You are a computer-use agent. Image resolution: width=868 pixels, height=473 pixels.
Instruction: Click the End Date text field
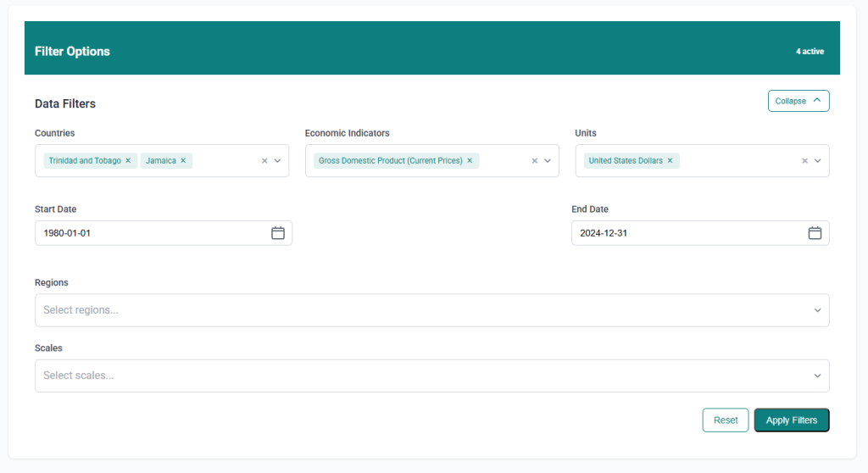click(x=687, y=233)
